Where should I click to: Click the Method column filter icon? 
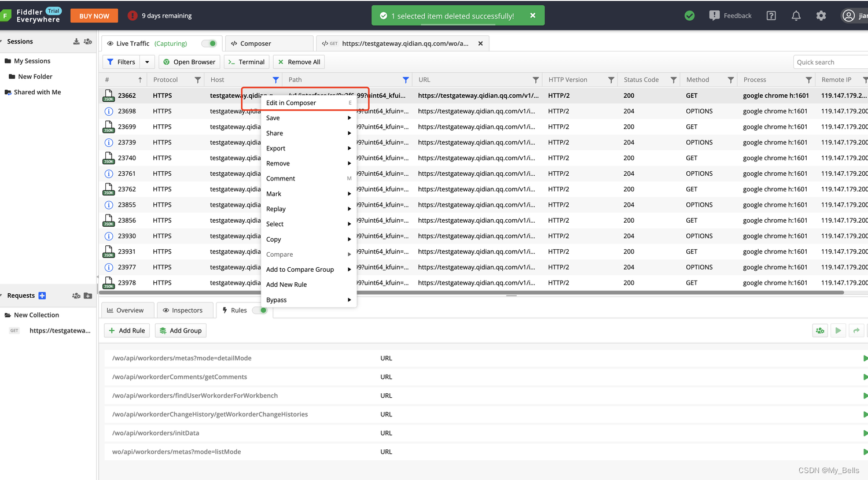coord(731,80)
